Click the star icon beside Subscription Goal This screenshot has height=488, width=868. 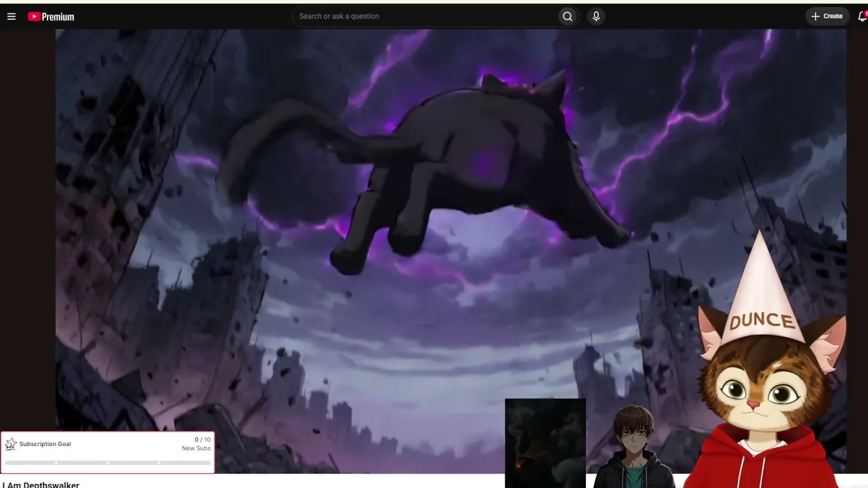pos(11,444)
